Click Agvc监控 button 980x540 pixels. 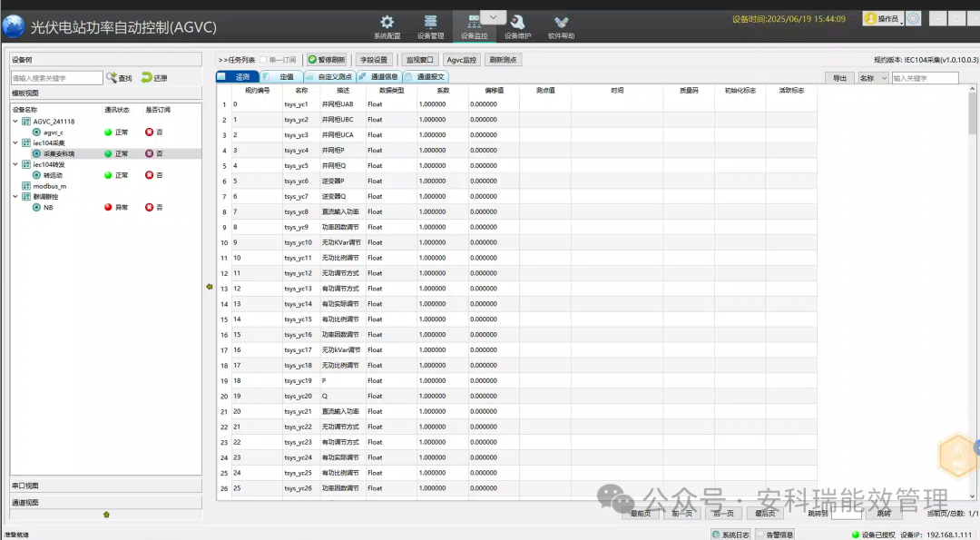click(x=461, y=60)
